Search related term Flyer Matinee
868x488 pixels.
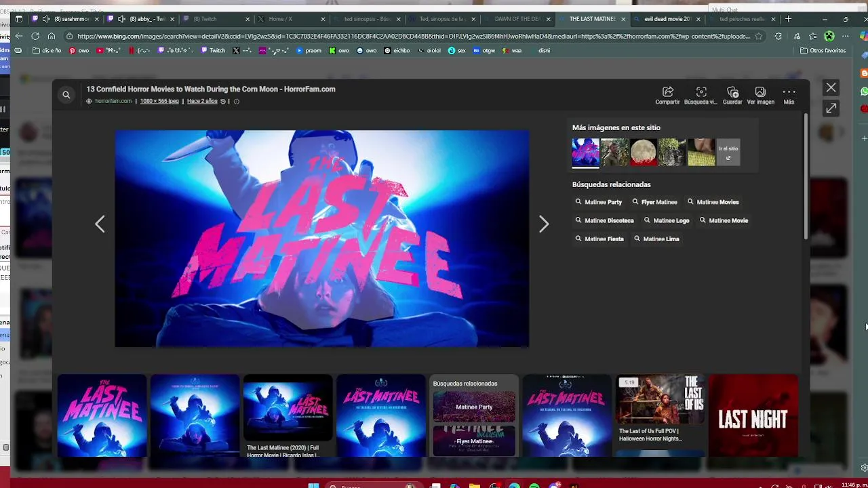(654, 202)
